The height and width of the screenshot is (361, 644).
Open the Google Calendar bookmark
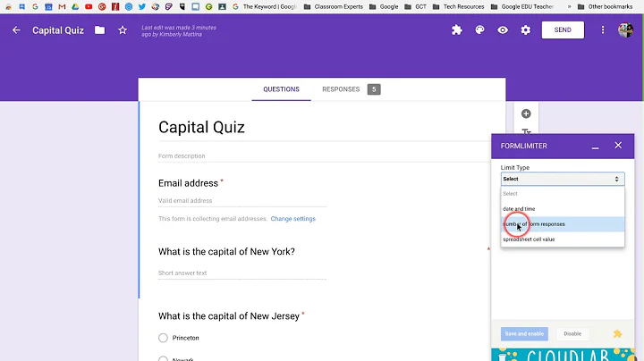48,6
